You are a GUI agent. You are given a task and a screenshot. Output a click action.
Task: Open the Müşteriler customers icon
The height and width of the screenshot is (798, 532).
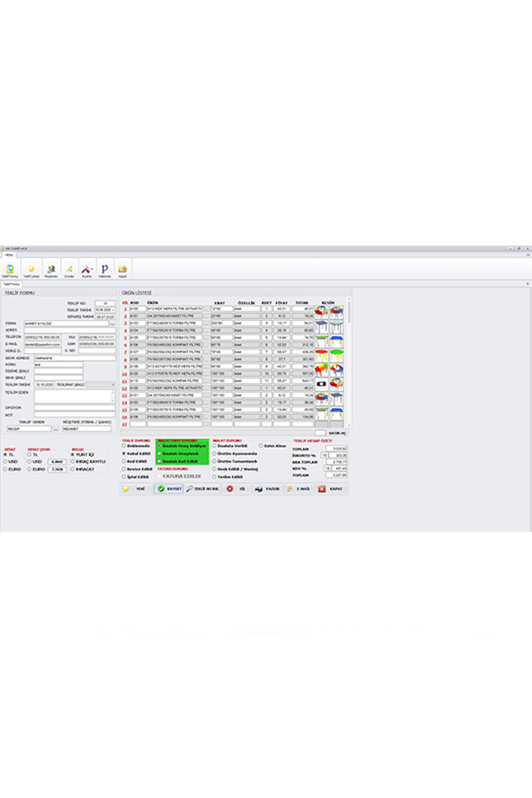pyautogui.click(x=51, y=269)
